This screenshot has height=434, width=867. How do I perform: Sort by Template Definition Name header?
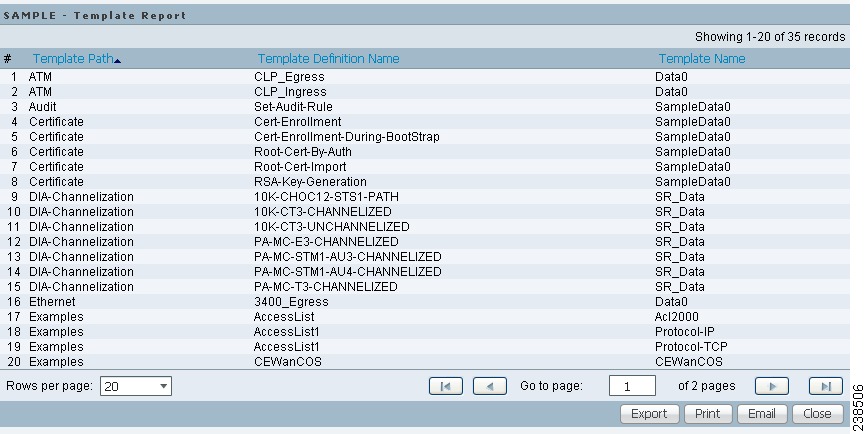tap(328, 59)
